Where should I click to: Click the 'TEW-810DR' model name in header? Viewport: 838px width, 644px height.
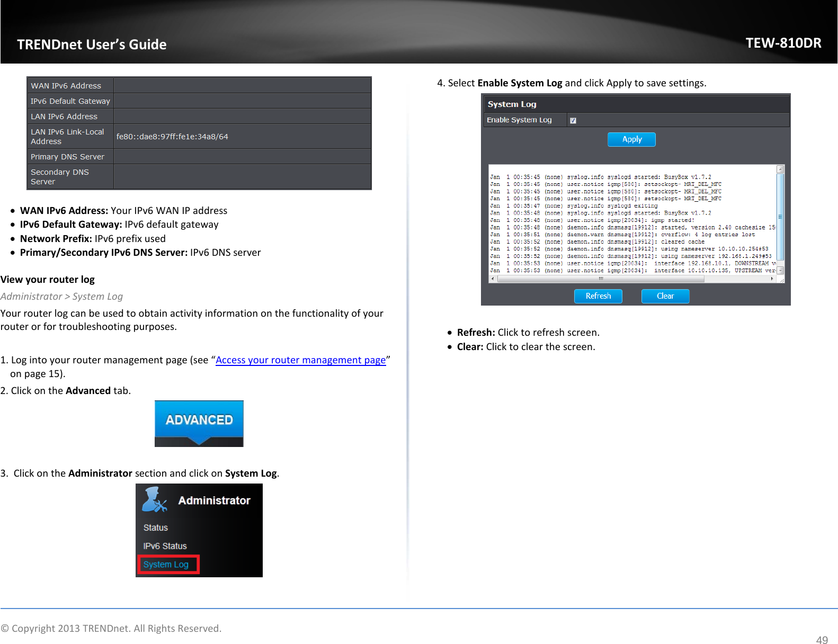click(x=783, y=43)
